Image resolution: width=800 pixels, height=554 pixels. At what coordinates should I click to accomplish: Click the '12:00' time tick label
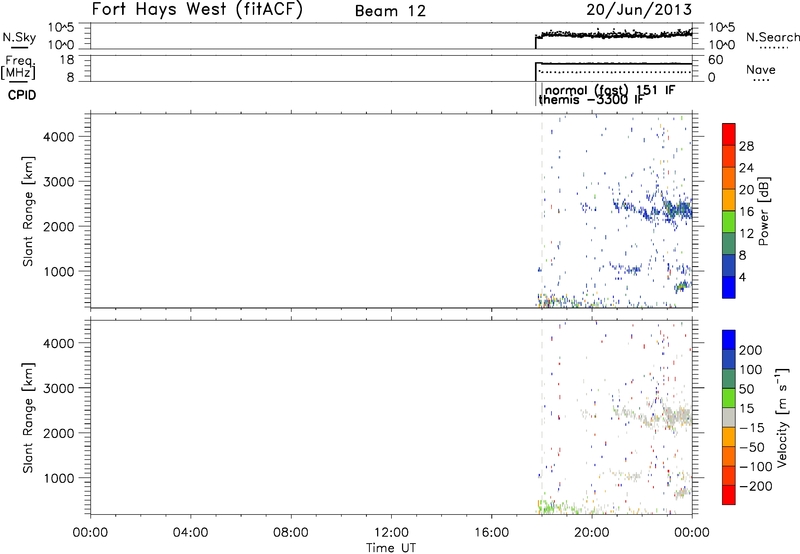(391, 532)
